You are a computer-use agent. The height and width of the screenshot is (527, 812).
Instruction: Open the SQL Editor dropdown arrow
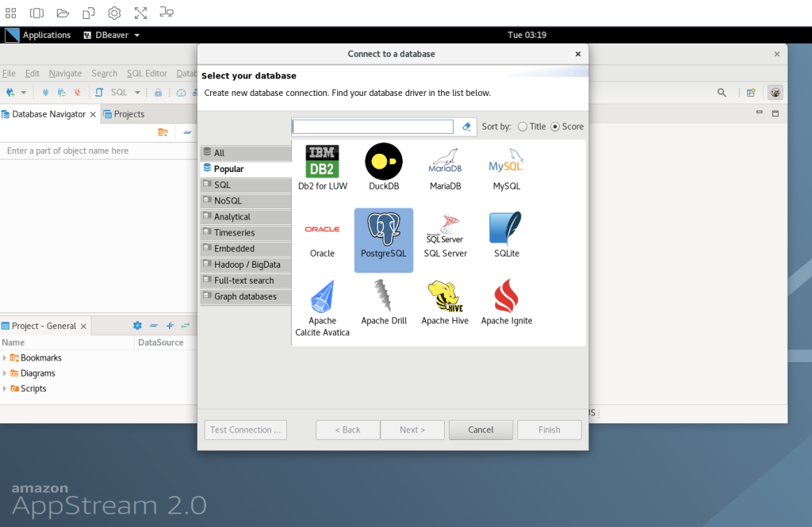tap(136, 93)
